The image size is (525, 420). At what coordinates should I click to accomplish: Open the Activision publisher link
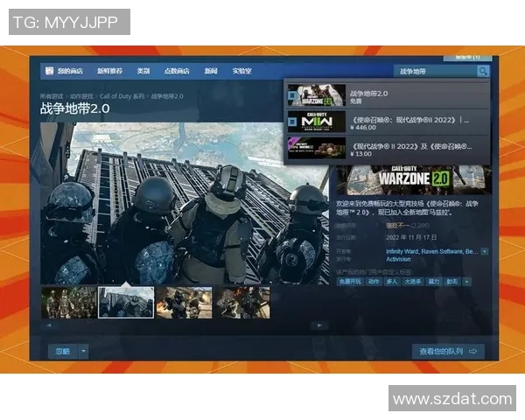[398, 259]
